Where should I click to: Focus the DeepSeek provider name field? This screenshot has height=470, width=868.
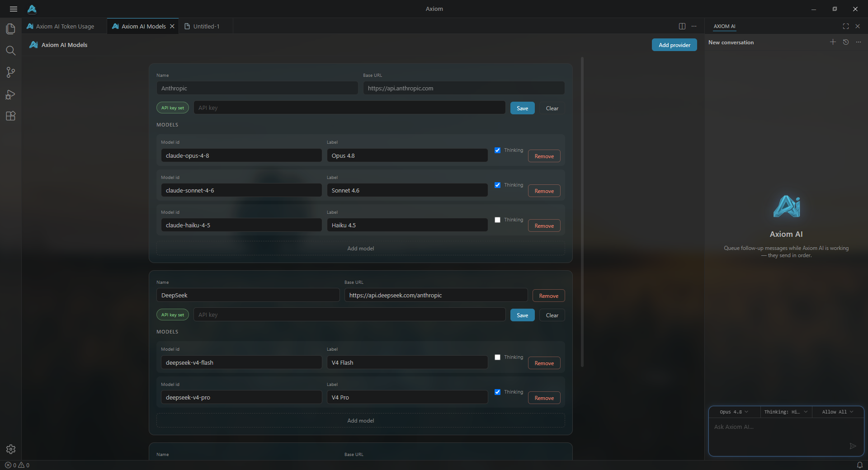[248, 295]
